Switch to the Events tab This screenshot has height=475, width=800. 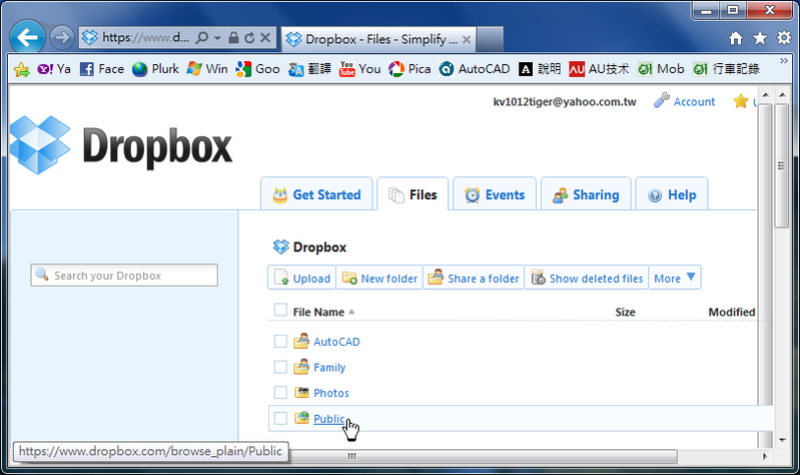(x=494, y=194)
